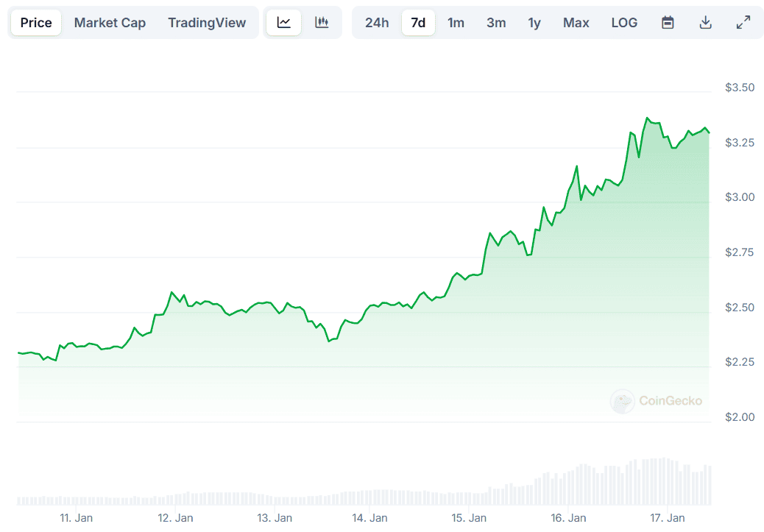This screenshot has width=764, height=532.
Task: Click the 12. Jan date label
Action: pyautogui.click(x=175, y=518)
